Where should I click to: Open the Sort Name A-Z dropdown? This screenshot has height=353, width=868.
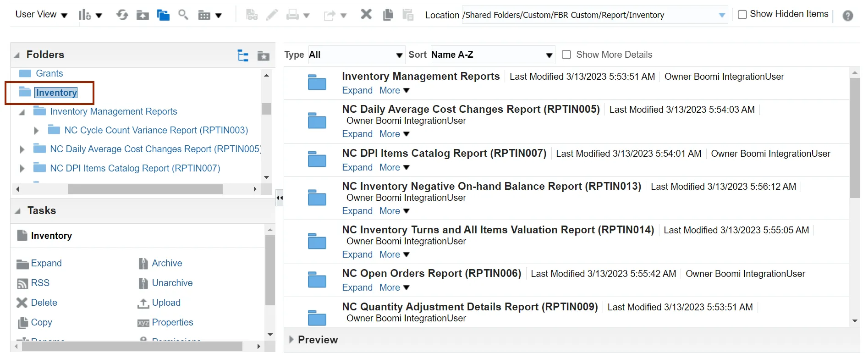tap(492, 55)
